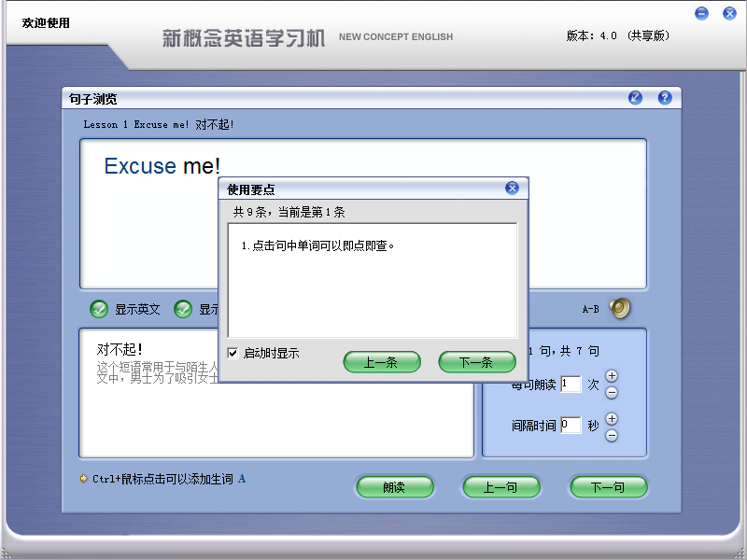
Task: Decrease 间隔时间 seconds with minus
Action: pos(612,435)
